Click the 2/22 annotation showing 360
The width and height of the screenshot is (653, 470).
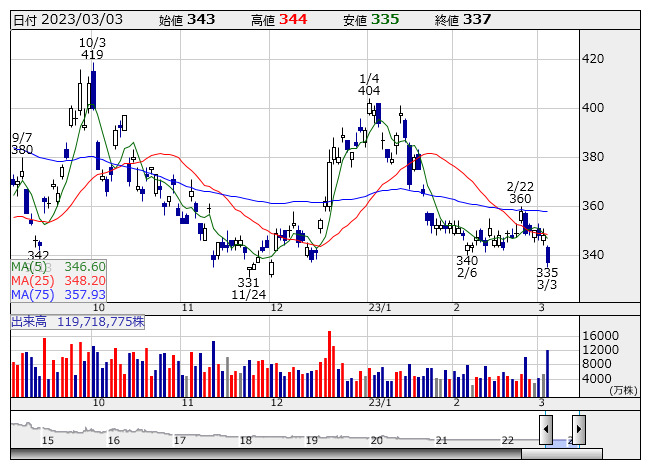click(519, 192)
